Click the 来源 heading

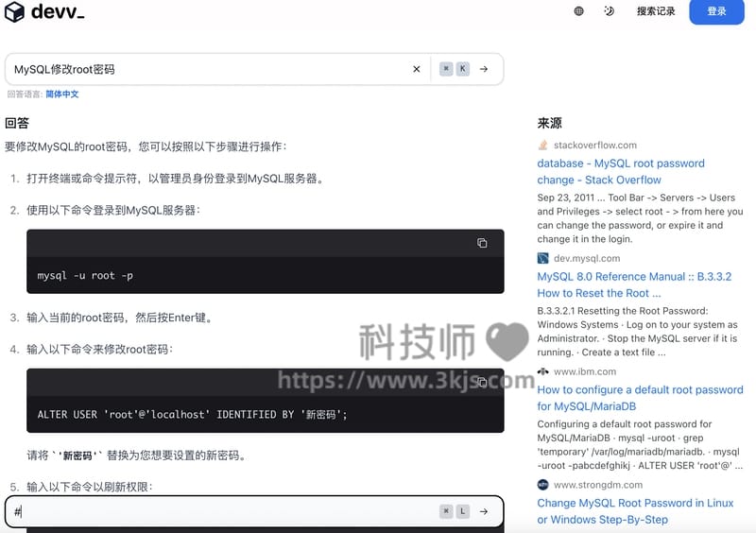pos(550,123)
